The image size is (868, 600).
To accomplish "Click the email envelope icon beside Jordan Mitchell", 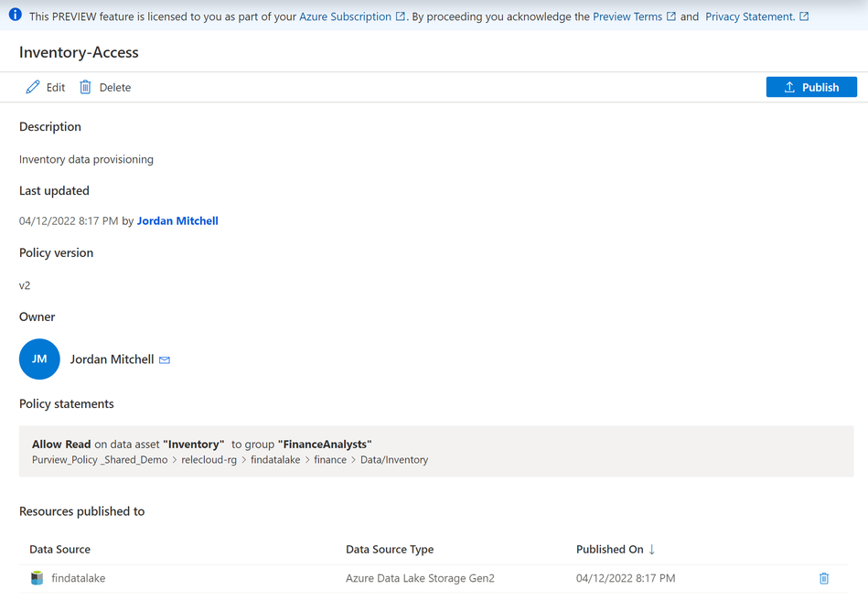I will 165,360.
